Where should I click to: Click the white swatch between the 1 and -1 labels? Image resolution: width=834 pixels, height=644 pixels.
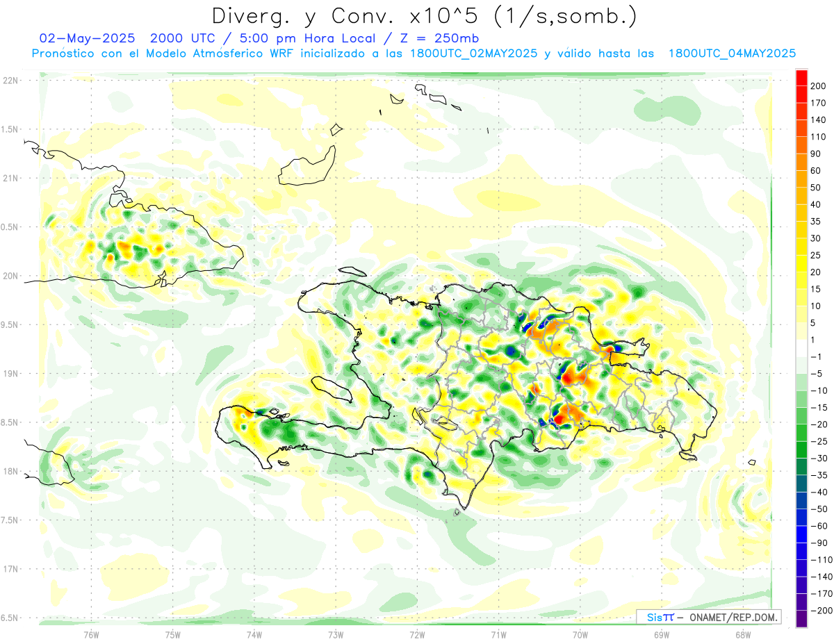pos(801,348)
